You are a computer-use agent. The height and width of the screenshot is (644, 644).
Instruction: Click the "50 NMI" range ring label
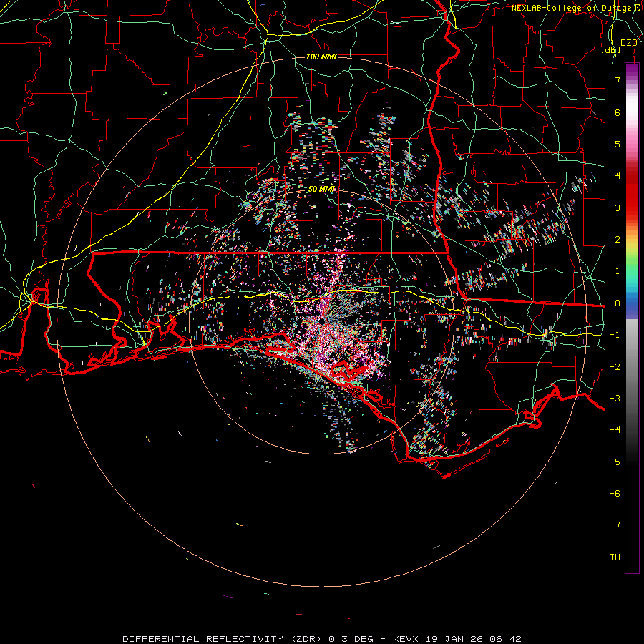point(321,189)
